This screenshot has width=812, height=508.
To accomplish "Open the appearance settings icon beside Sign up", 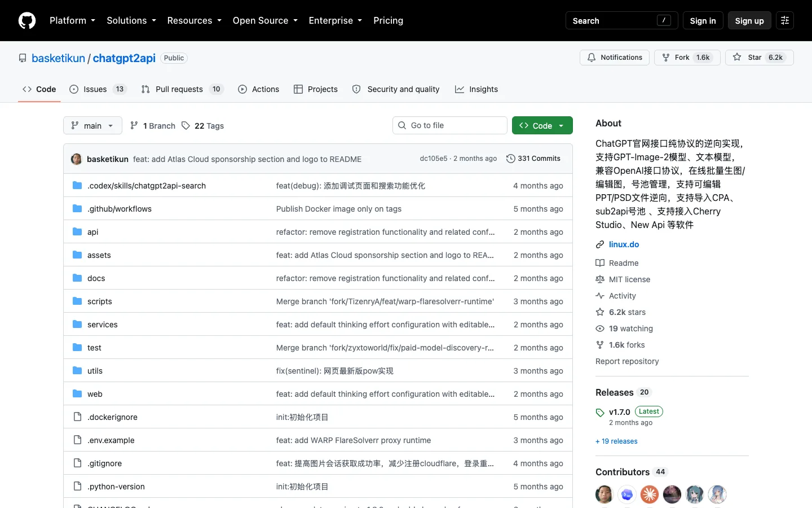I will (x=785, y=20).
